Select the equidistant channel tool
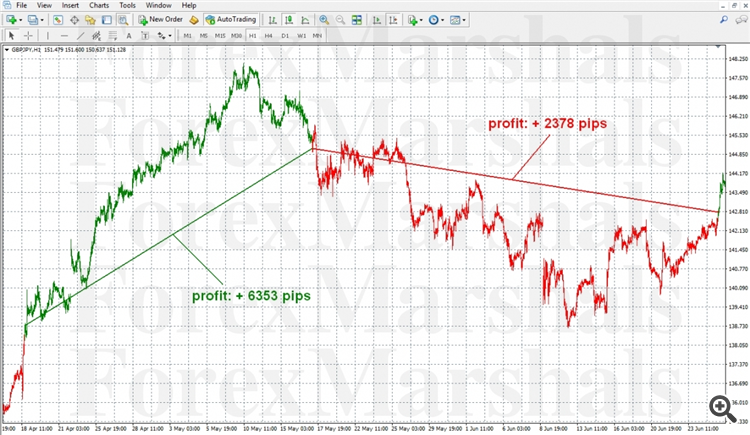750x435 pixels. 96,36
